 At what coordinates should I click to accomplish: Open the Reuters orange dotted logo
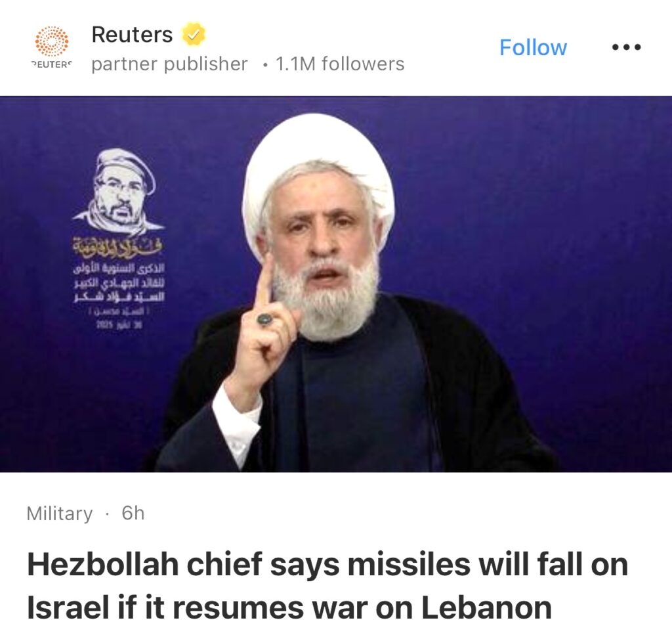click(51, 41)
